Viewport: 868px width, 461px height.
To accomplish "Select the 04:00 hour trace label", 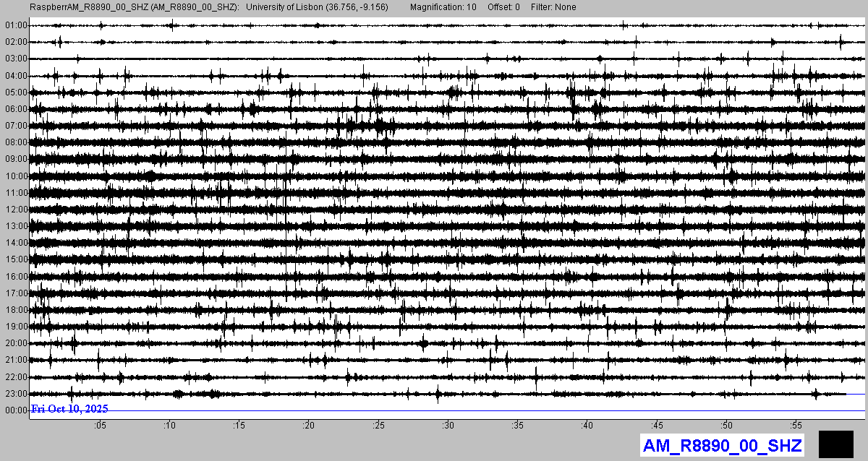I will 15,75.
